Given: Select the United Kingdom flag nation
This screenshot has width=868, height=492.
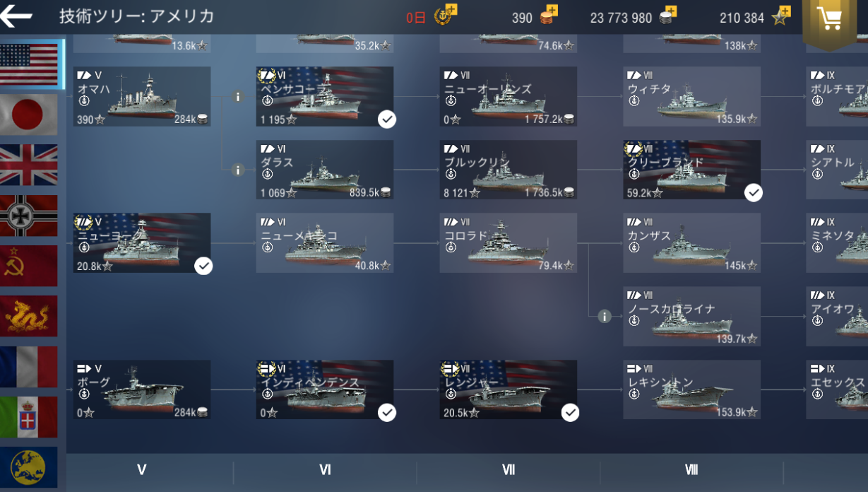Looking at the screenshot, I should [29, 165].
